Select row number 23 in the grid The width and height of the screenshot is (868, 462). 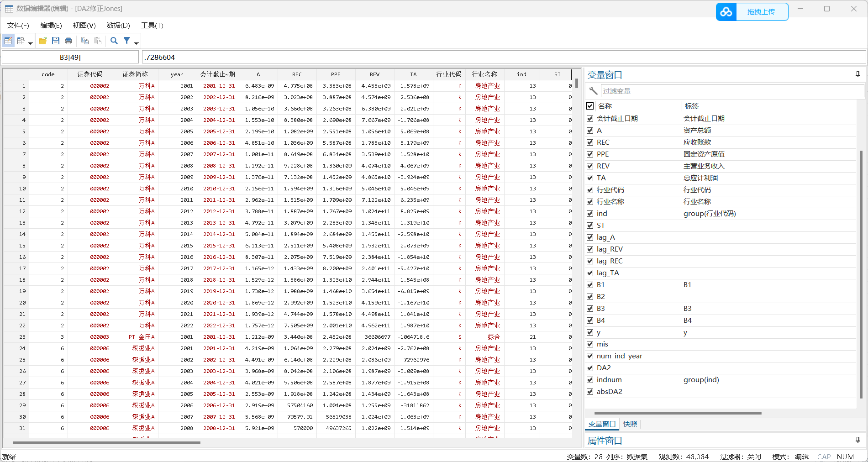pyautogui.click(x=16, y=337)
